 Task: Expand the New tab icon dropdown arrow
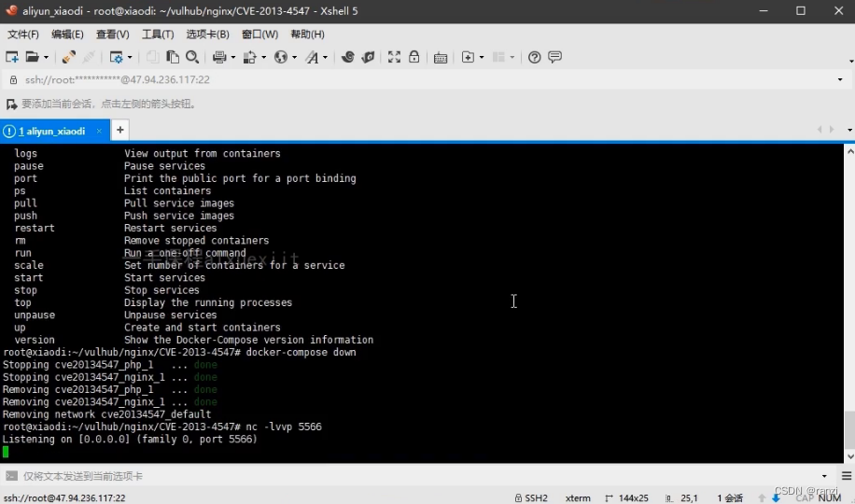click(x=482, y=57)
